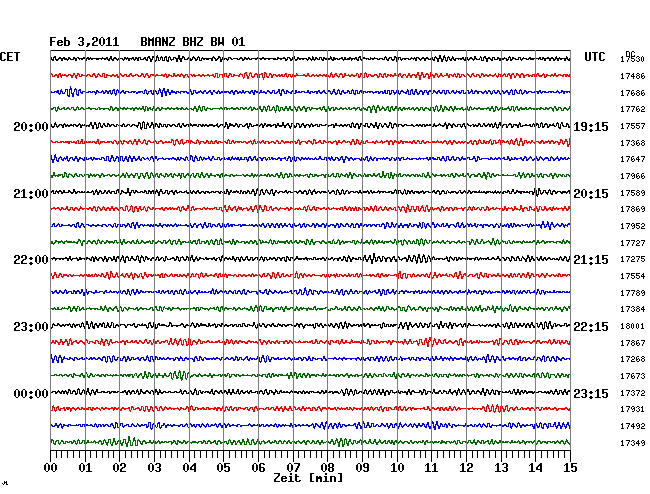Click the amplitude value '17867'
The image size is (650, 494).
[x=633, y=343]
